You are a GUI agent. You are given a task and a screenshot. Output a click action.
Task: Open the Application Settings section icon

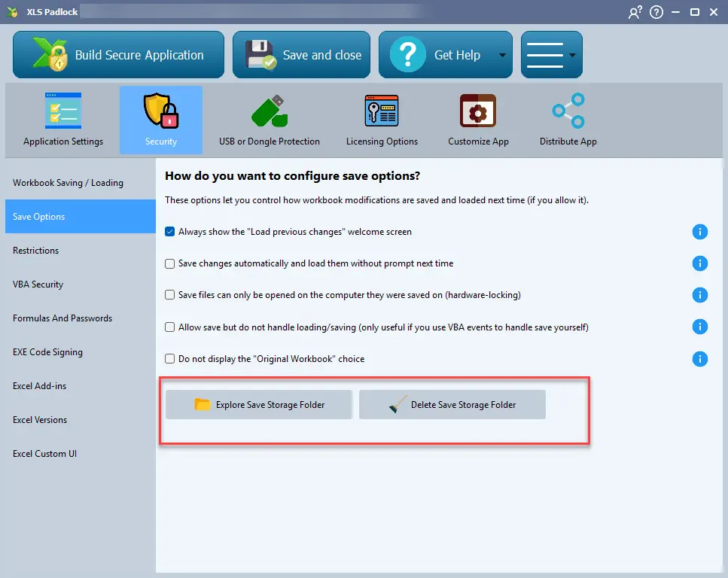coord(63,111)
